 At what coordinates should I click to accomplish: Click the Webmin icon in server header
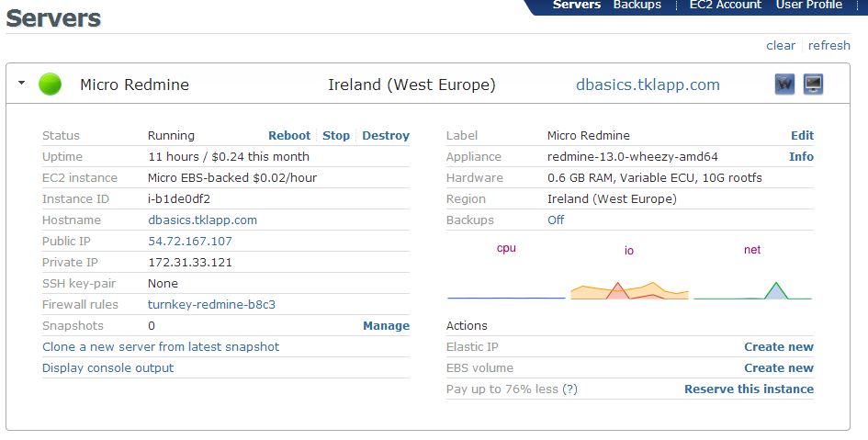pos(784,85)
